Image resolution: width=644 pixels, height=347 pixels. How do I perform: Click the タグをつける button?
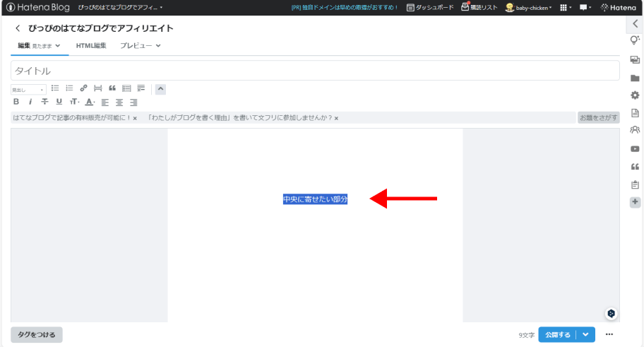coord(37,335)
